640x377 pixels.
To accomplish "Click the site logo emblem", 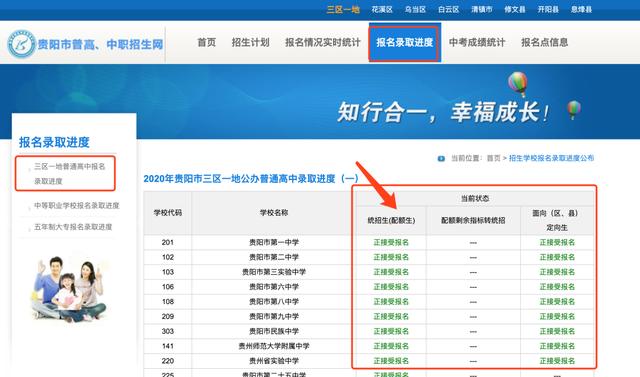I will [x=21, y=43].
